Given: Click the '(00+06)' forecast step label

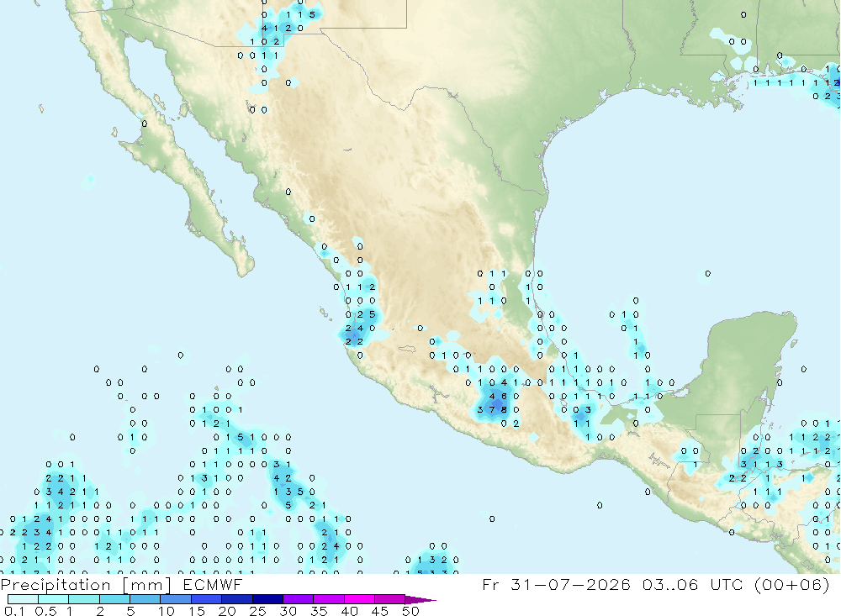Looking at the screenshot, I should click(791, 584).
